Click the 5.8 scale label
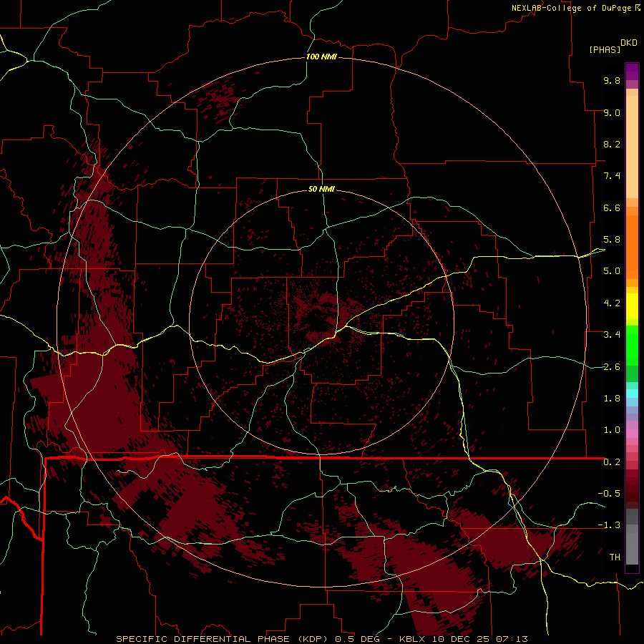 pos(612,240)
